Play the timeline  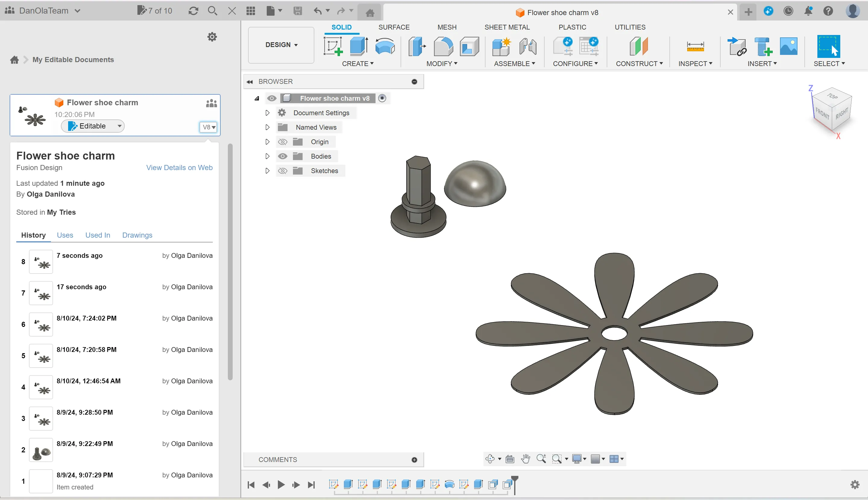click(x=281, y=485)
